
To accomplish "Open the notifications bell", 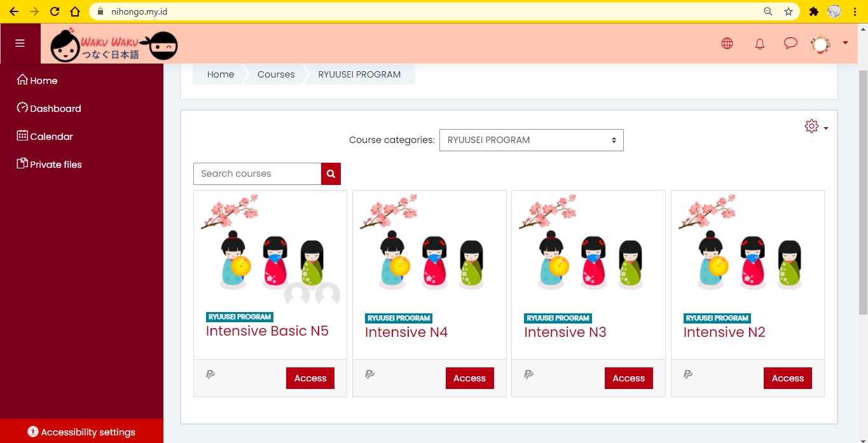I will click(759, 44).
